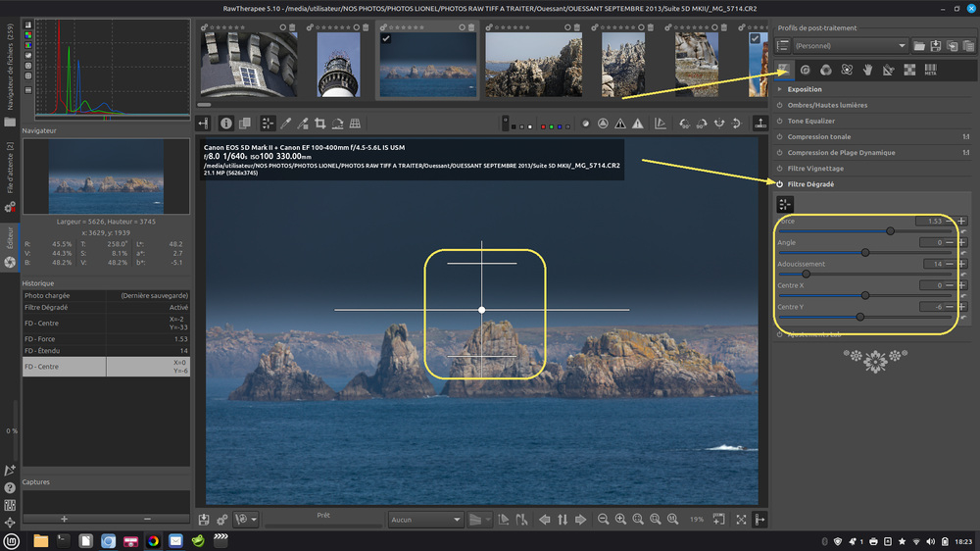Select the perspective correction grid tool
980x551 pixels.
click(x=355, y=124)
